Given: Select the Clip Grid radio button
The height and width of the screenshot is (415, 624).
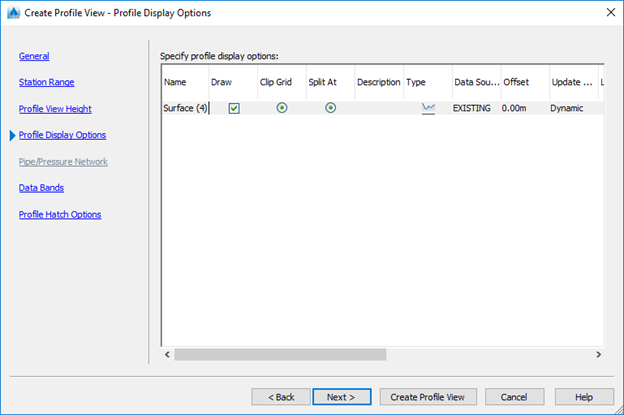Looking at the screenshot, I should click(282, 108).
